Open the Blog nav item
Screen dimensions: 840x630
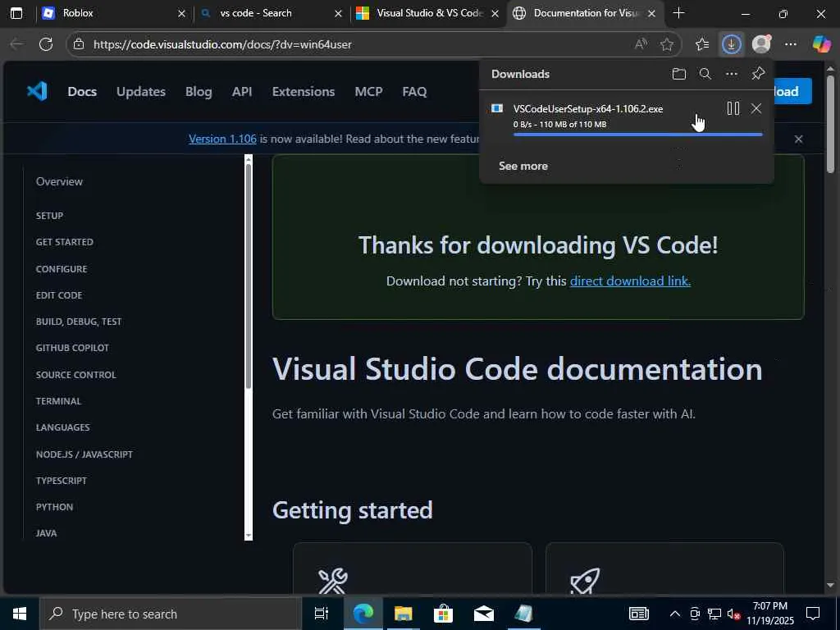click(x=199, y=92)
